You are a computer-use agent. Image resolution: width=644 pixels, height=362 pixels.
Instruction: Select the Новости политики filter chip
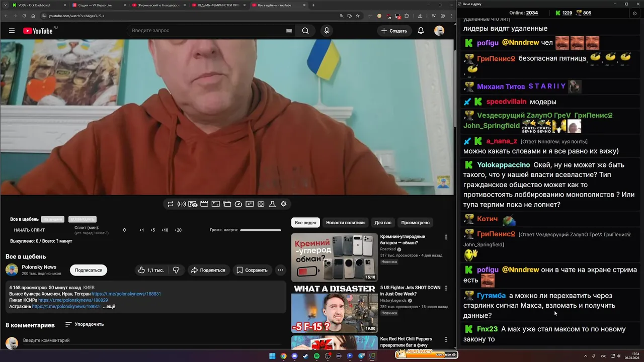345,223
